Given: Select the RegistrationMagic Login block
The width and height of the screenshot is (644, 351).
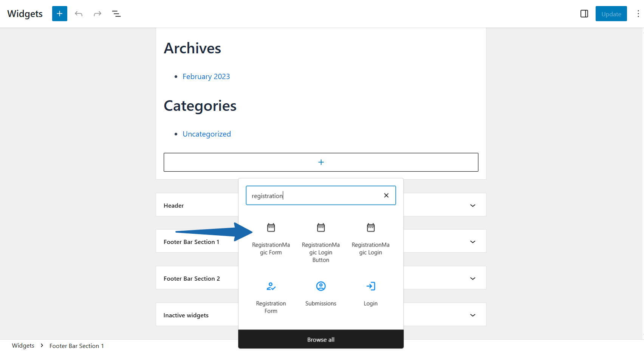Looking at the screenshot, I should tap(370, 238).
